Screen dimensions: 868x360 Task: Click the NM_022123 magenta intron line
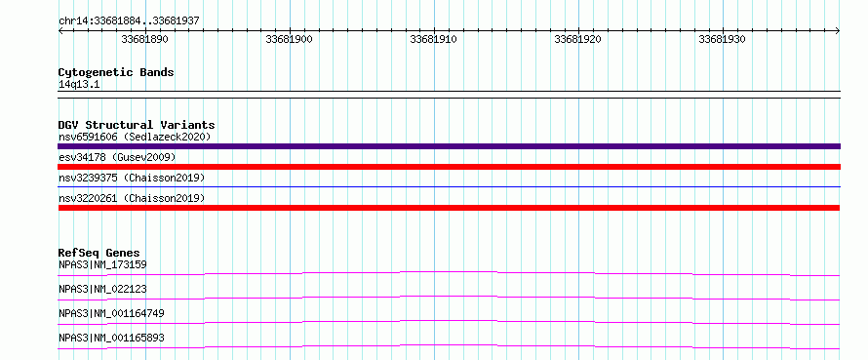pos(449,297)
